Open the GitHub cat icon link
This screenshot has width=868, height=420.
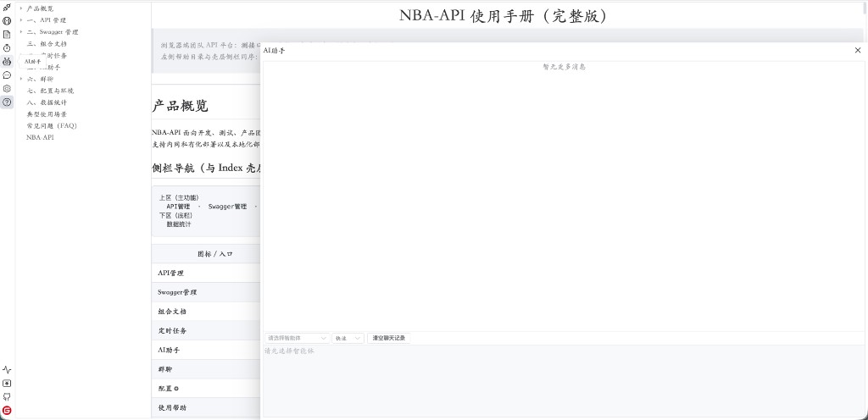(7, 397)
